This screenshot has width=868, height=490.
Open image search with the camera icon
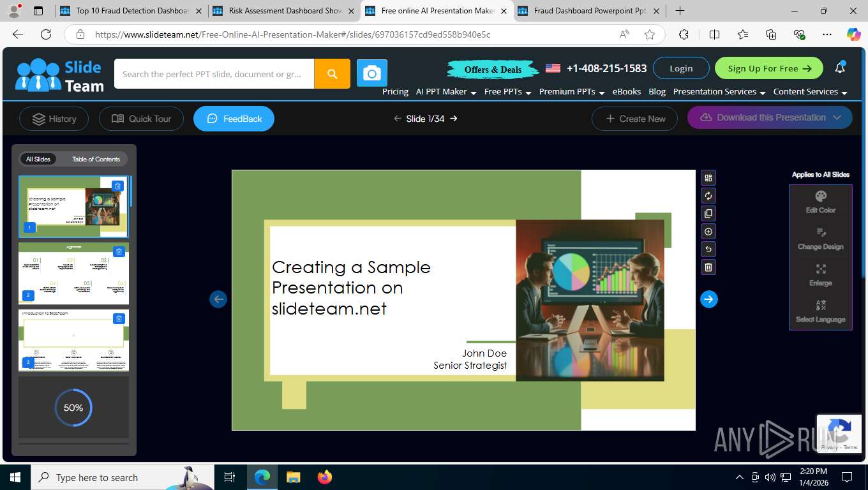(x=371, y=74)
